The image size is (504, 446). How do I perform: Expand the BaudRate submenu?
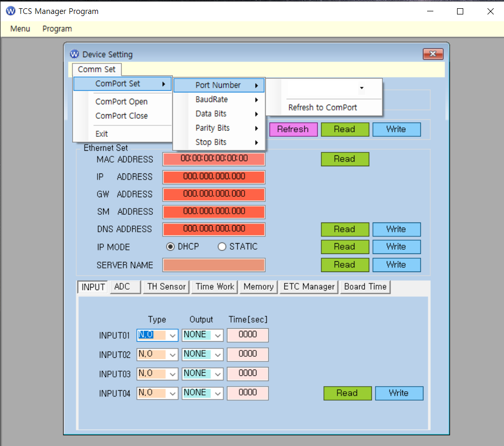coord(219,99)
